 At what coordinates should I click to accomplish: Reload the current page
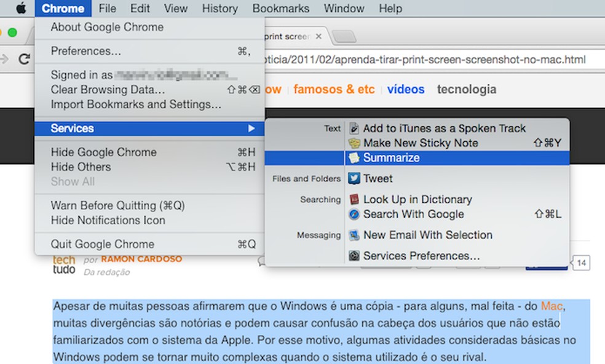click(x=25, y=60)
